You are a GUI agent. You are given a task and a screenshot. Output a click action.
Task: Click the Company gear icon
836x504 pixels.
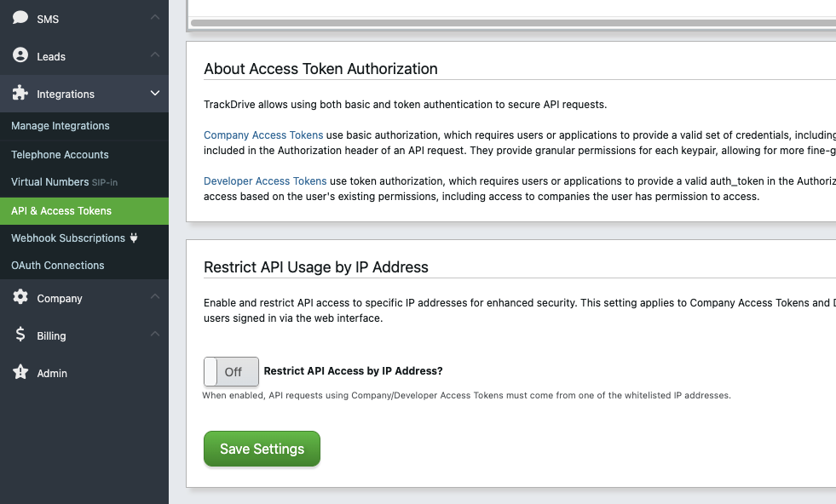[x=20, y=298]
